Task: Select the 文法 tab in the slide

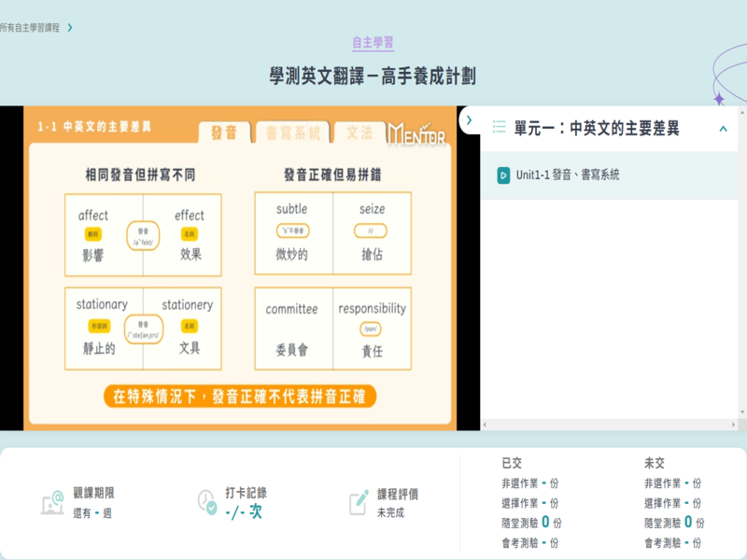Action: point(359,133)
